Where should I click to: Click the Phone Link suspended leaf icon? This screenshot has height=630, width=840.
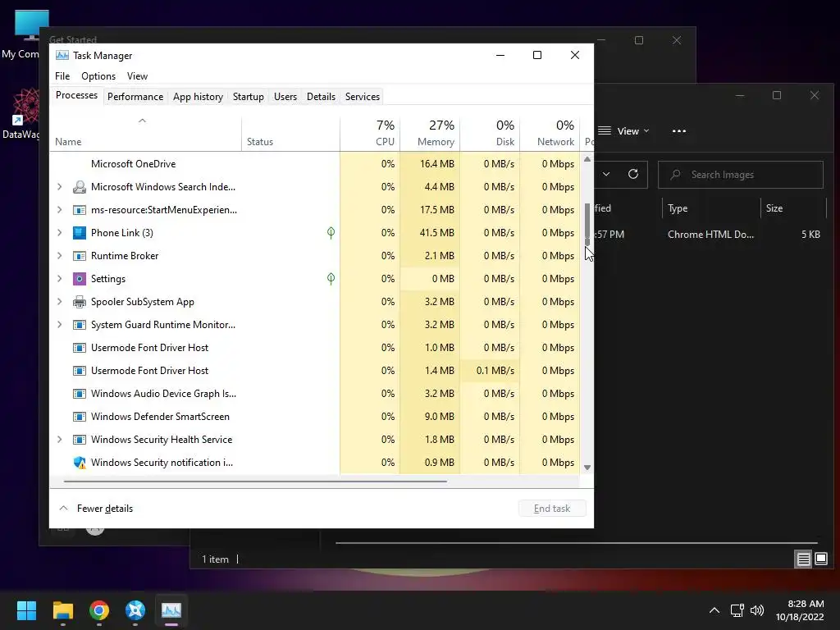pos(331,232)
